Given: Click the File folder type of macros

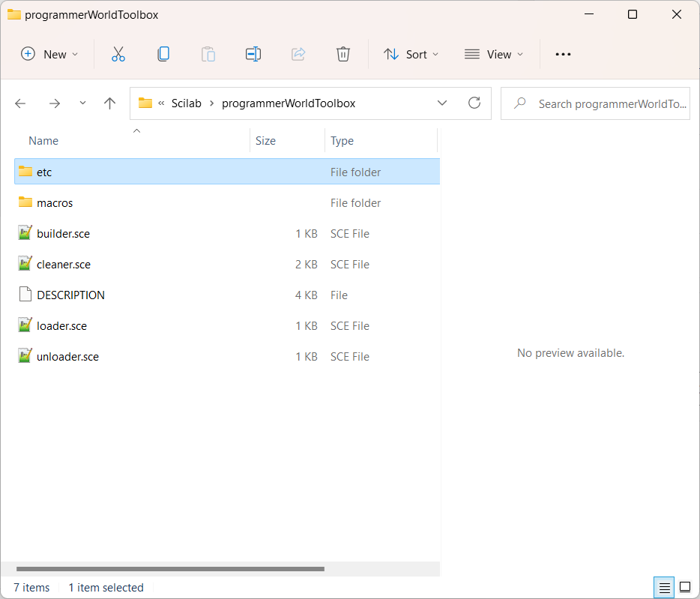Looking at the screenshot, I should click(355, 203).
